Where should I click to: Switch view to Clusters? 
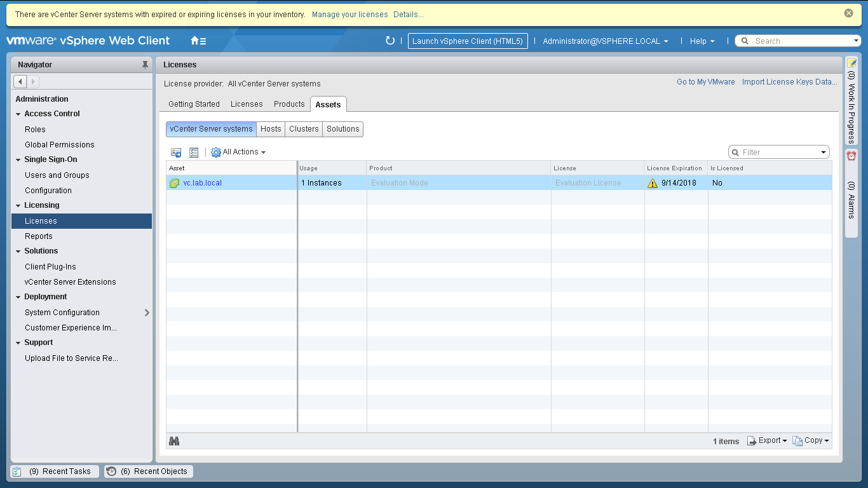click(304, 129)
